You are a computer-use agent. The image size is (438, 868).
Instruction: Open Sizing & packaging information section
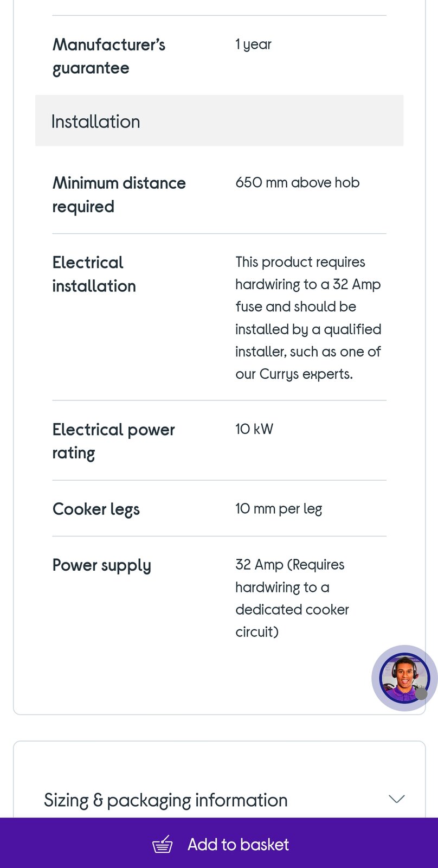click(x=166, y=800)
